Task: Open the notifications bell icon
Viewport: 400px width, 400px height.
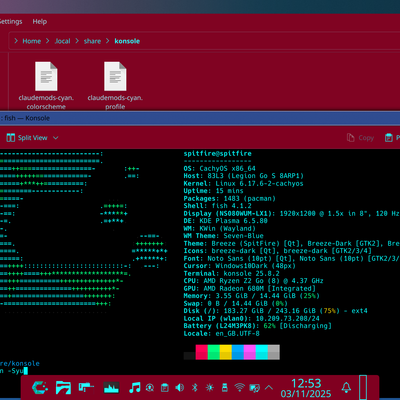Action: (346, 387)
